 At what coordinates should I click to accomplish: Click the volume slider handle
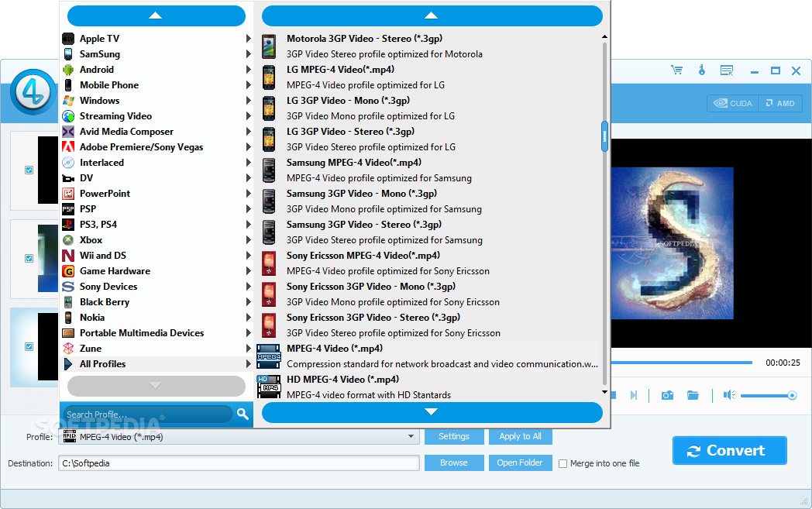(x=792, y=396)
